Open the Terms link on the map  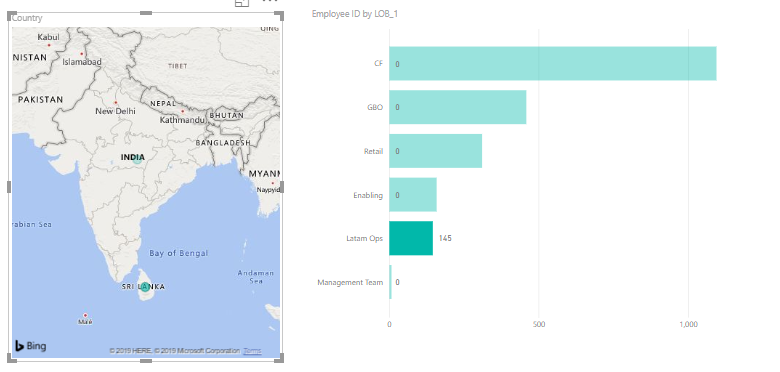tap(252, 351)
